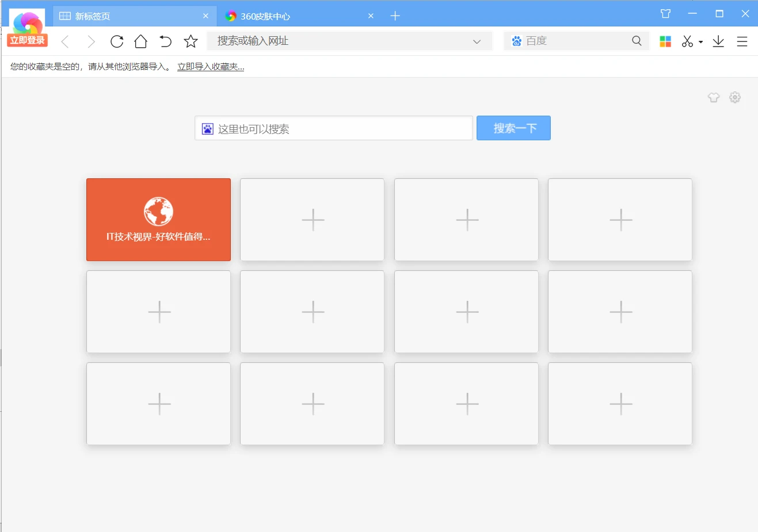Image resolution: width=758 pixels, height=532 pixels.
Task: Focus the 搜索或输入网址 address bar
Action: tap(350, 41)
